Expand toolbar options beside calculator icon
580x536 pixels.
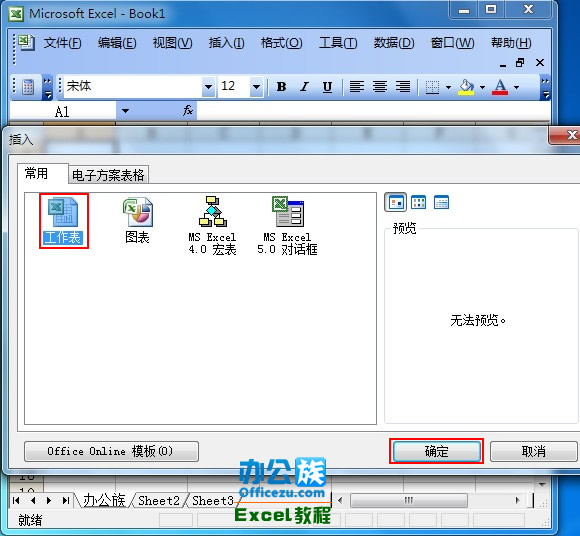pos(47,88)
